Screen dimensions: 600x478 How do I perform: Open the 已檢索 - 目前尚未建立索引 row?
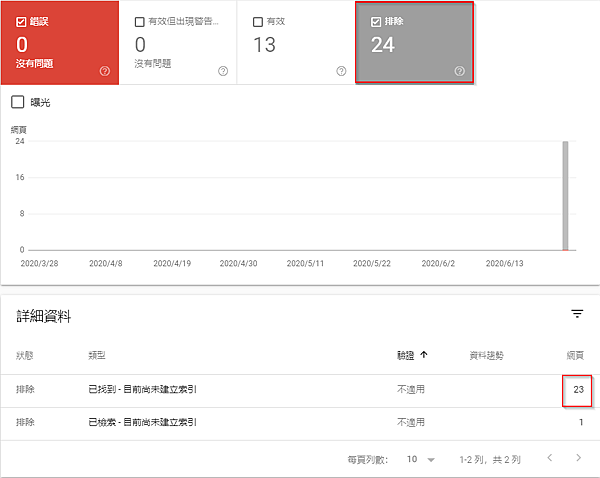point(143,423)
